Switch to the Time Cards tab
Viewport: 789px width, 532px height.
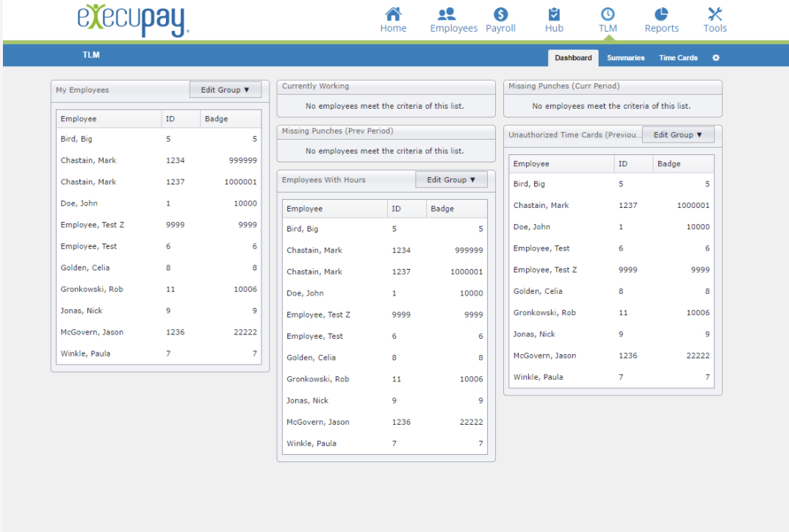coord(678,58)
